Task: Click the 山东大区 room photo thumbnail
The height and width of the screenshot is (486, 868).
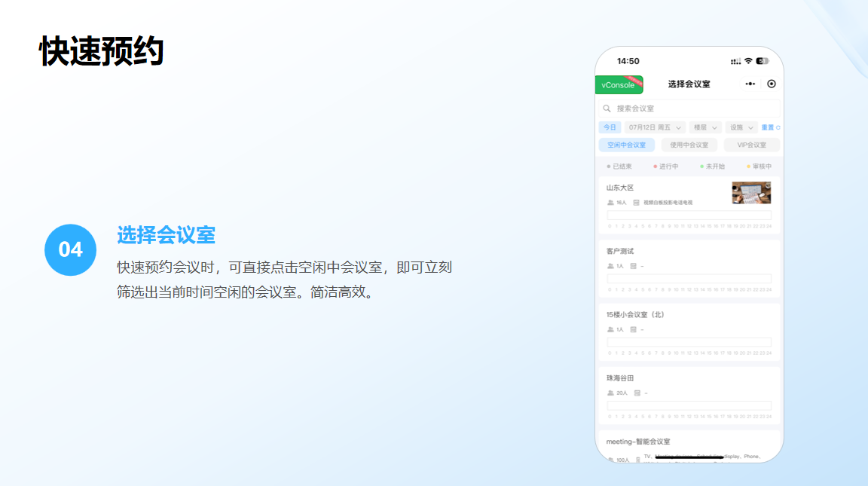Action: click(751, 193)
